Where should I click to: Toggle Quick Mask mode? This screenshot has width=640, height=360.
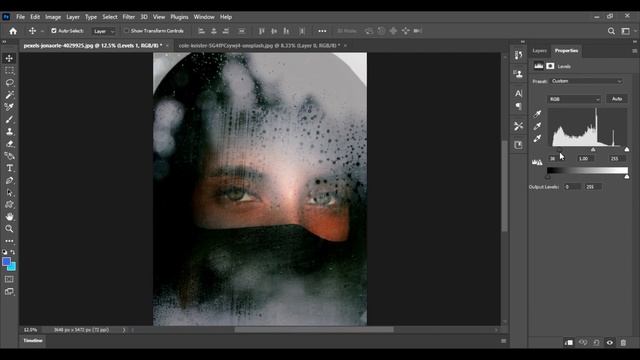point(9,279)
